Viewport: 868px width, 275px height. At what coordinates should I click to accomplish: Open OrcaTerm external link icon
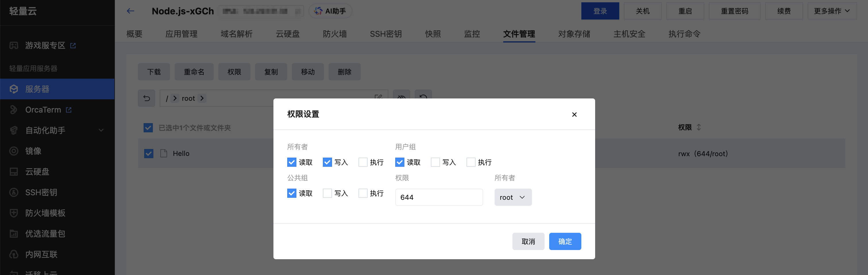click(x=69, y=110)
